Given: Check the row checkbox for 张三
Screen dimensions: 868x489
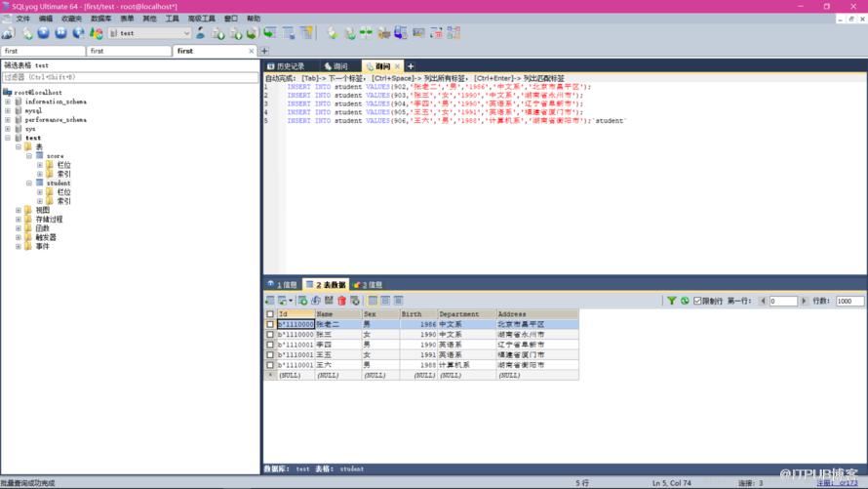Looking at the screenshot, I should pyautogui.click(x=270, y=335).
